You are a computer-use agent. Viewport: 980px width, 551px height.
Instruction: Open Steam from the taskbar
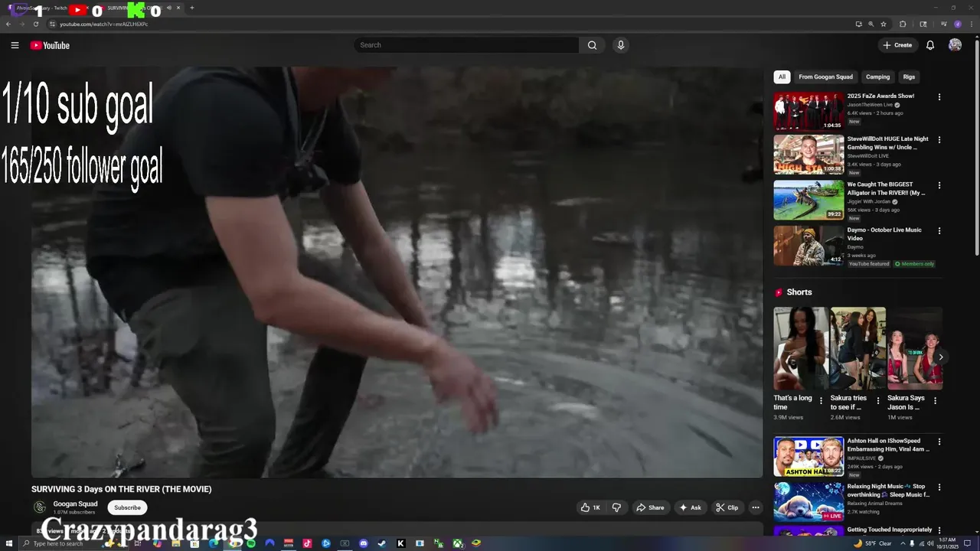[382, 543]
